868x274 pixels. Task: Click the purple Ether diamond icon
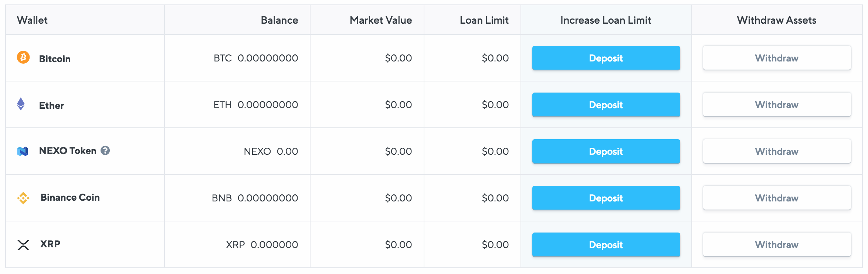21,104
